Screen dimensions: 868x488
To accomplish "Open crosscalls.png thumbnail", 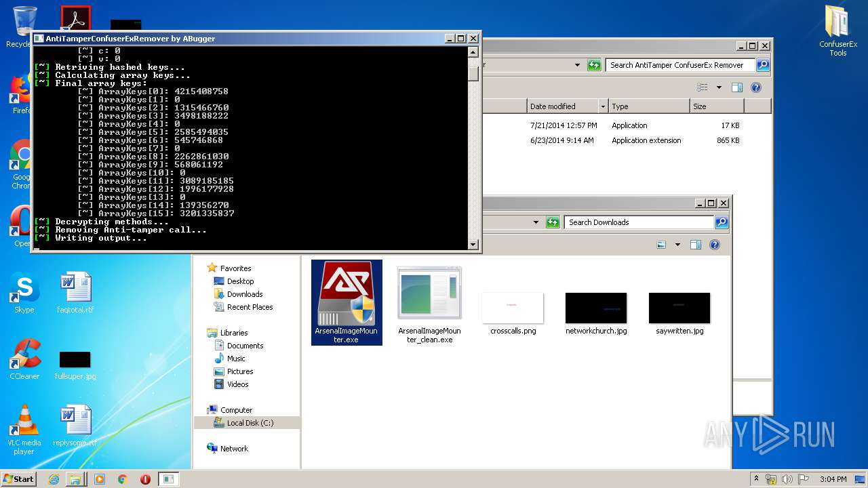I will point(513,308).
